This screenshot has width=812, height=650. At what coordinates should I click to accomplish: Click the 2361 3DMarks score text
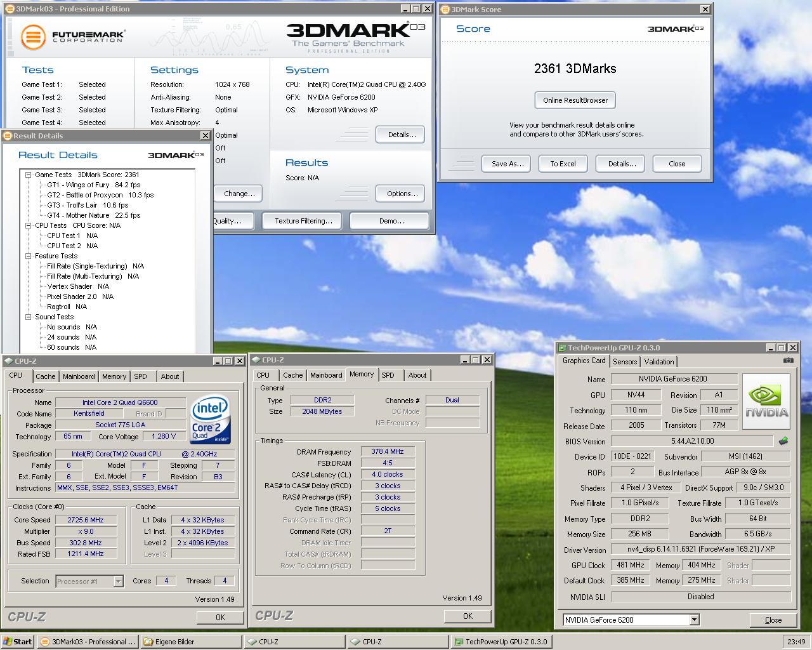[x=575, y=69]
